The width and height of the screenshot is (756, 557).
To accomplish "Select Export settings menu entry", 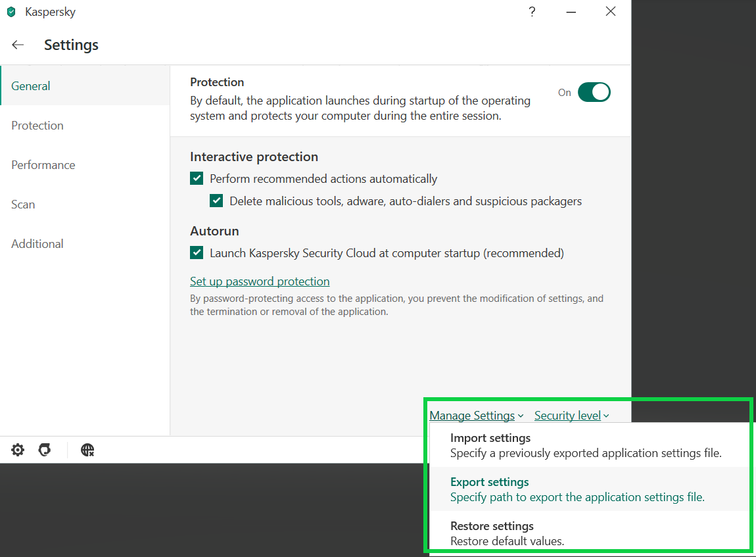I will [x=489, y=482].
